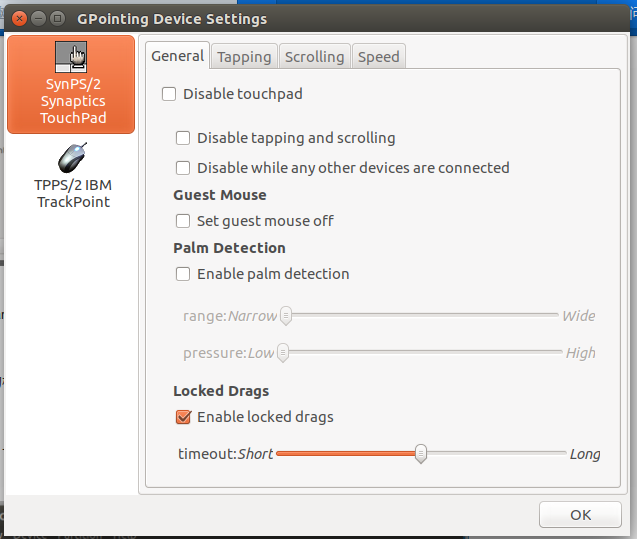Tick Disable while other devices are connected
This screenshot has width=637, height=539.
tap(183, 168)
